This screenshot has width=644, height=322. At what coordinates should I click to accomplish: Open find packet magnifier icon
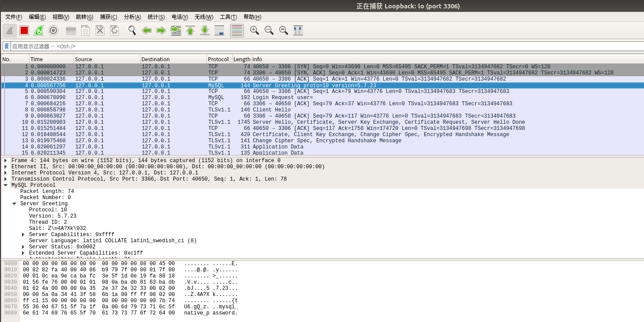point(132,30)
